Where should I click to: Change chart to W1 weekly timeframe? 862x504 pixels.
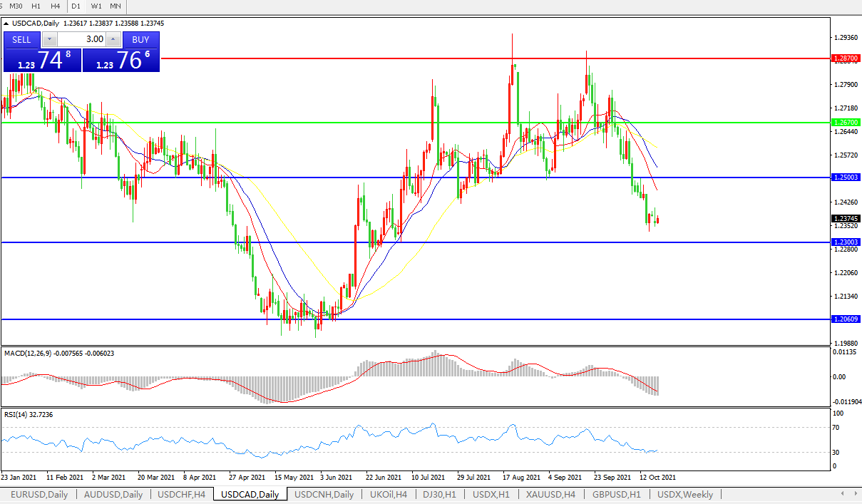pos(96,6)
